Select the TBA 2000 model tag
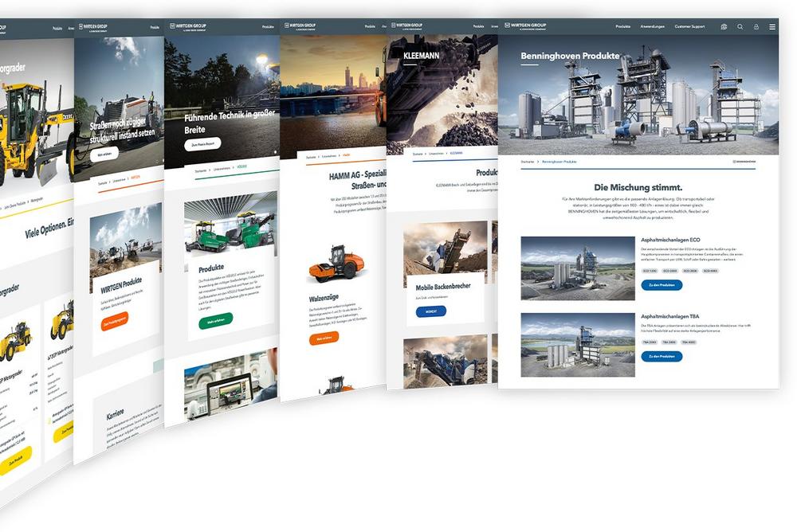797x532 pixels. point(650,342)
